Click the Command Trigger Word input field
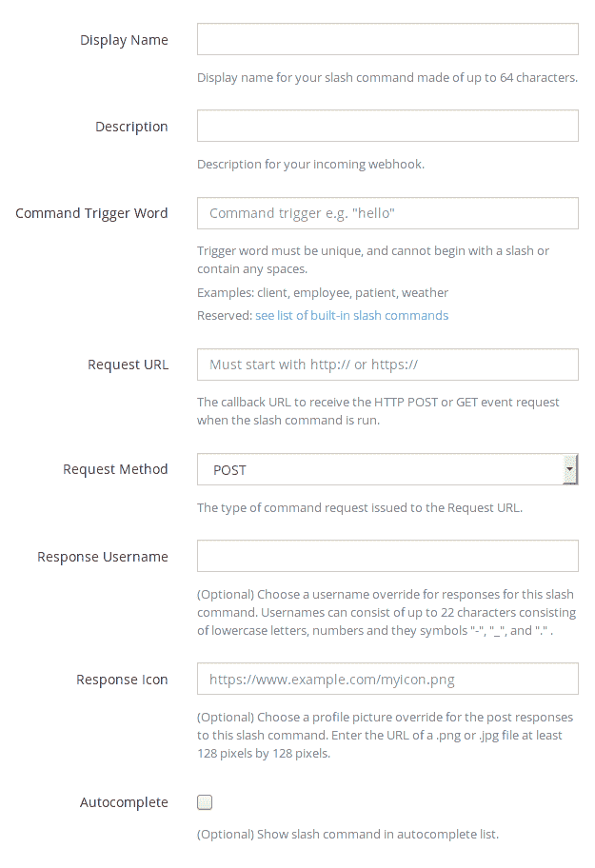The width and height of the screenshot is (595, 868). 387,212
